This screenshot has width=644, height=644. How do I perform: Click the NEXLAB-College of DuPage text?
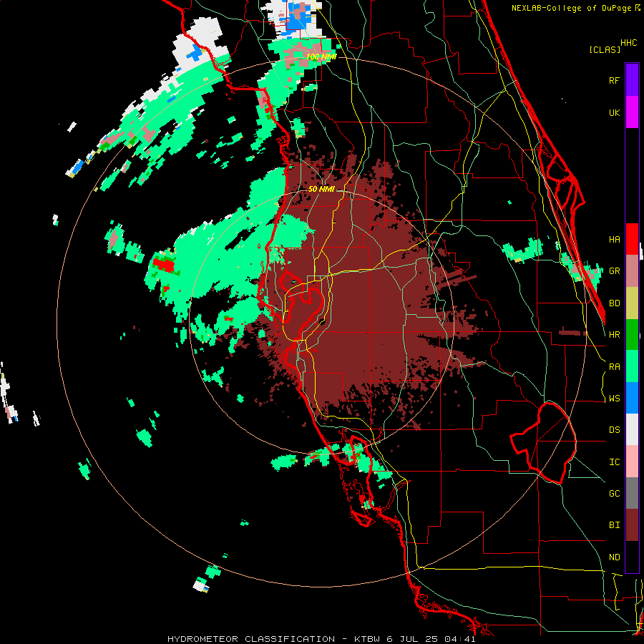(x=571, y=8)
